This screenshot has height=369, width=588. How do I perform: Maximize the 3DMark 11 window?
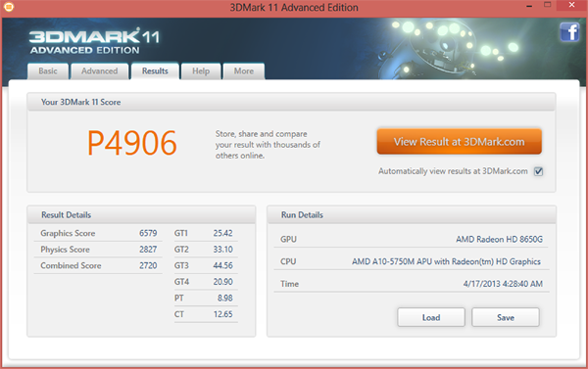pyautogui.click(x=547, y=5)
